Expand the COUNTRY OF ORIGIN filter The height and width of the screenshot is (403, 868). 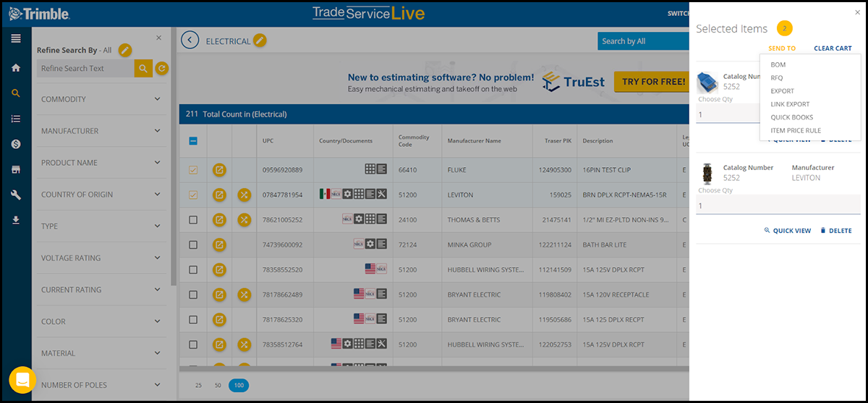pyautogui.click(x=101, y=195)
